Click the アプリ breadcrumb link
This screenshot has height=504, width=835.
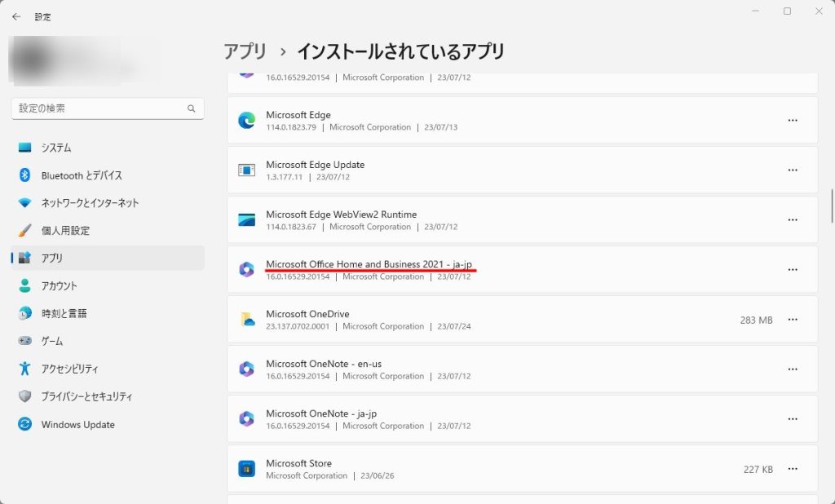[245, 51]
